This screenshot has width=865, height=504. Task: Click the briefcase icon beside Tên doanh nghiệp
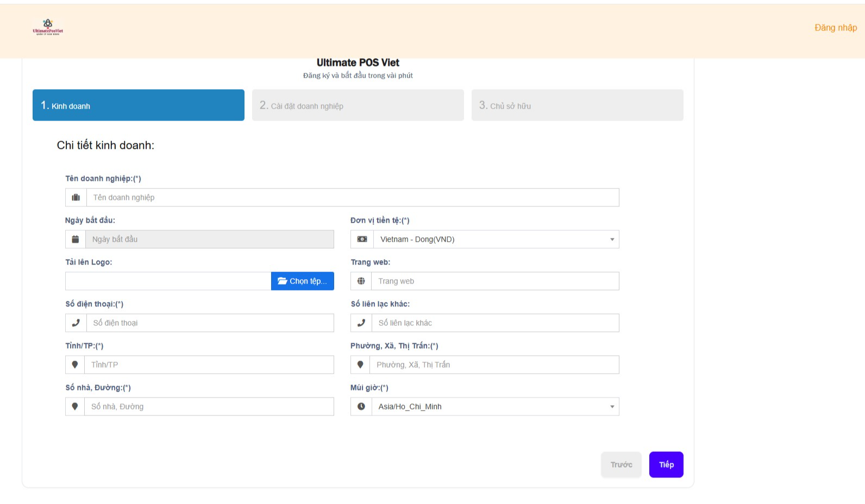76,198
